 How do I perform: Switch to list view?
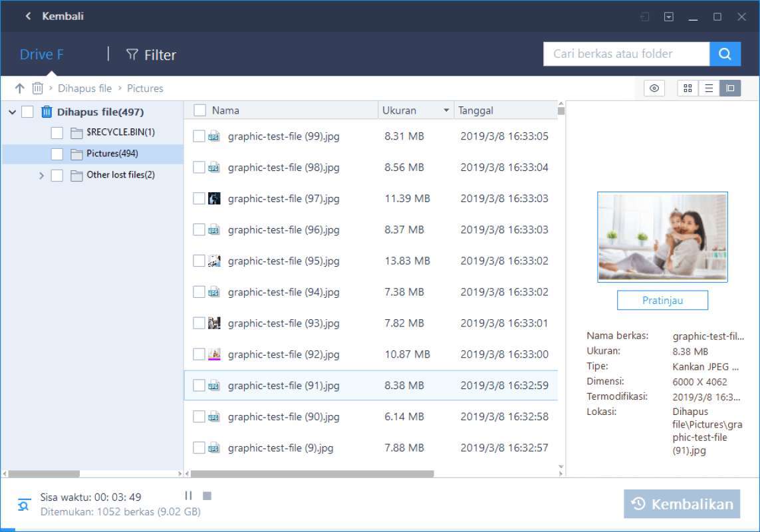(709, 87)
